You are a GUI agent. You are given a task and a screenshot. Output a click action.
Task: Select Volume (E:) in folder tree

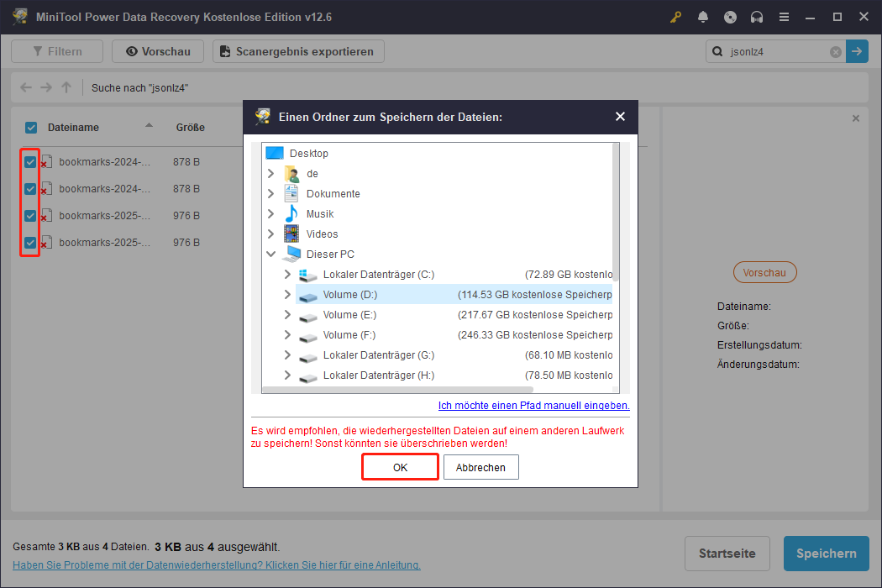tap(349, 315)
